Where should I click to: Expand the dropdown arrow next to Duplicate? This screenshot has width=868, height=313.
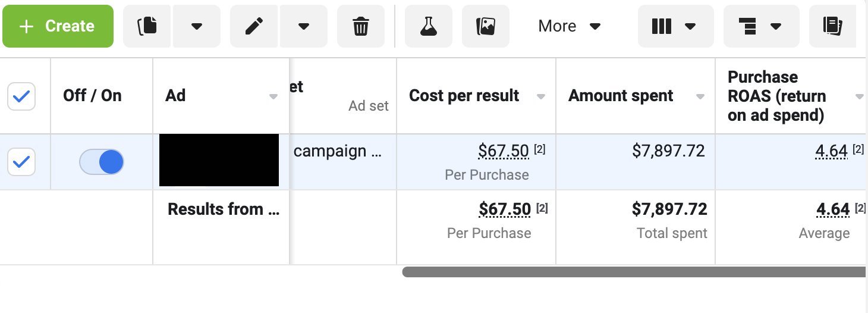pos(196,26)
